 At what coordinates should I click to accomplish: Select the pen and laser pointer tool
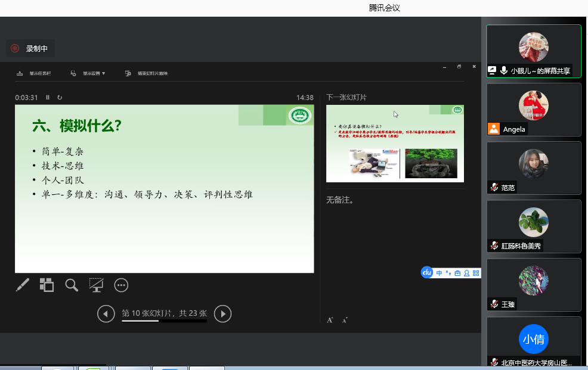(22, 285)
